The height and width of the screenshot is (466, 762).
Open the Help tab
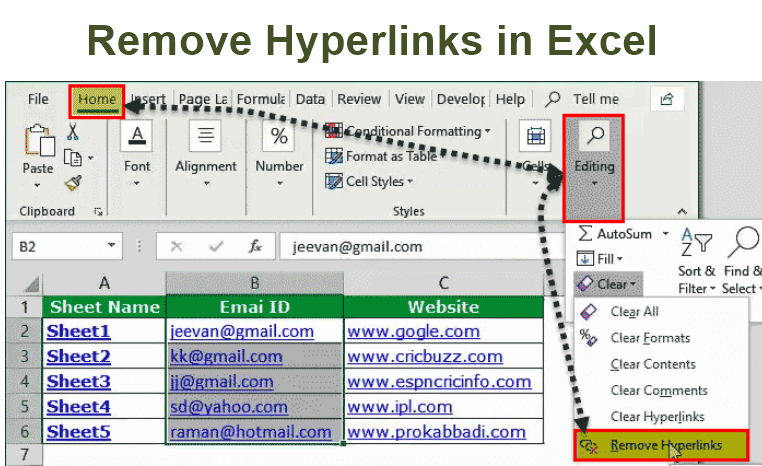coord(510,99)
